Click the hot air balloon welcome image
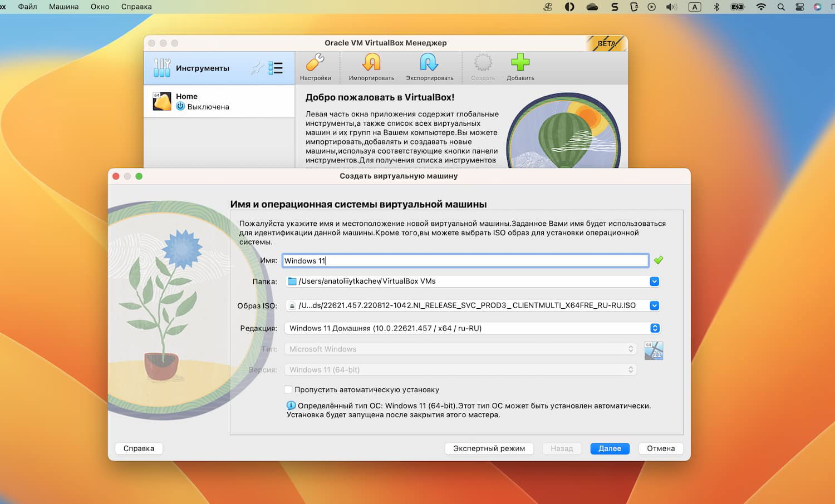The image size is (835, 504). click(563, 131)
